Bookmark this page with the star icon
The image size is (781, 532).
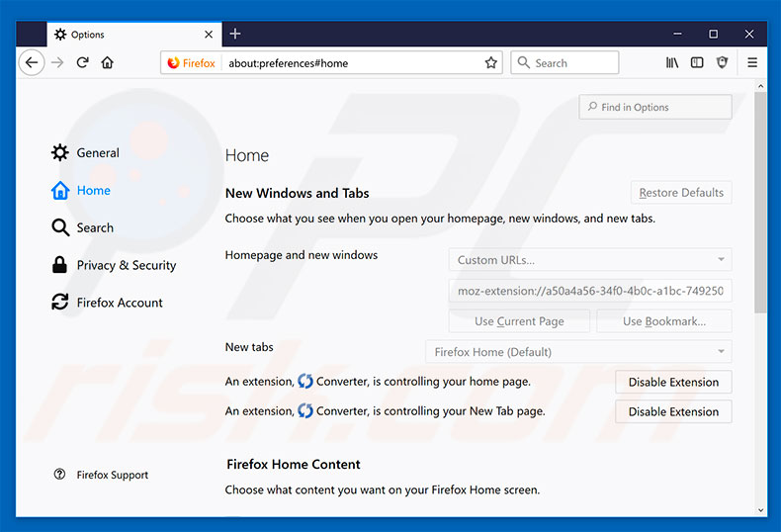coord(491,62)
